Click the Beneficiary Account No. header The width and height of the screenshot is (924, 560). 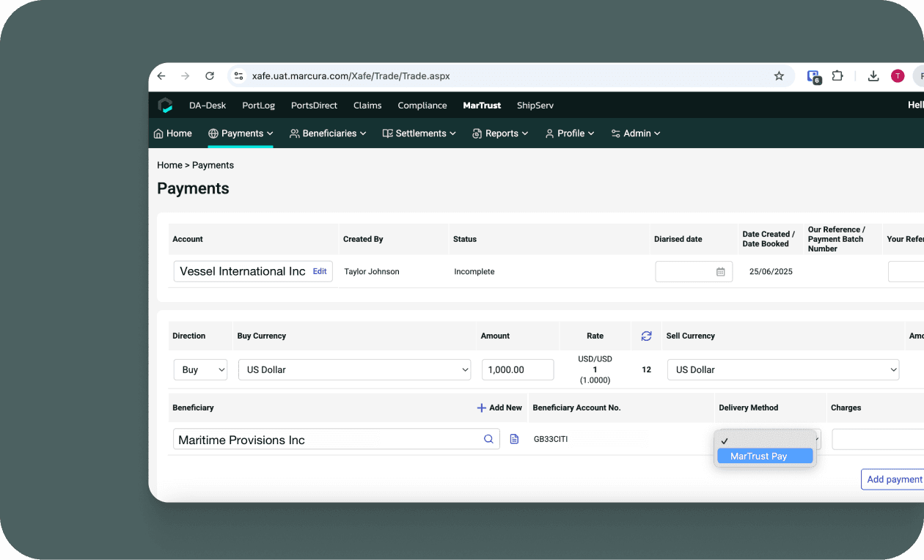[x=576, y=408]
